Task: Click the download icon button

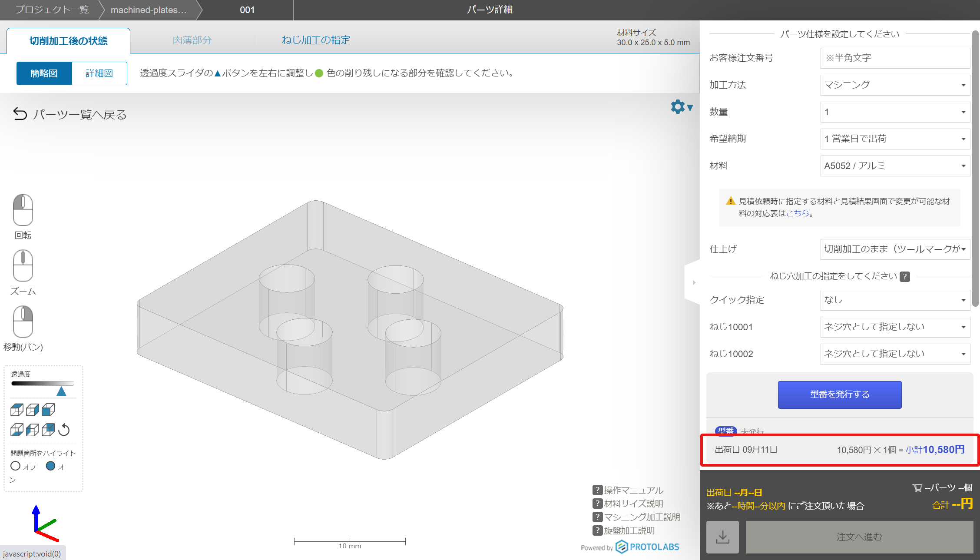Action: [x=722, y=537]
